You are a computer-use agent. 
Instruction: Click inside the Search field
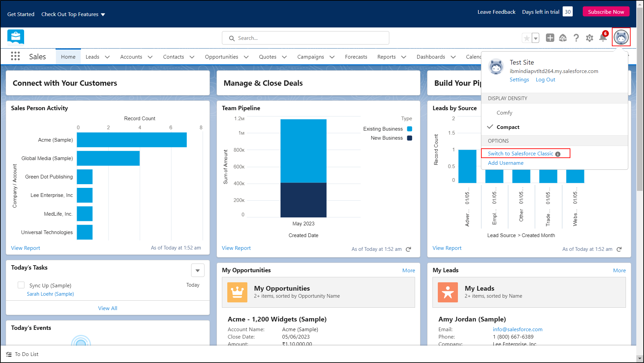pos(305,38)
